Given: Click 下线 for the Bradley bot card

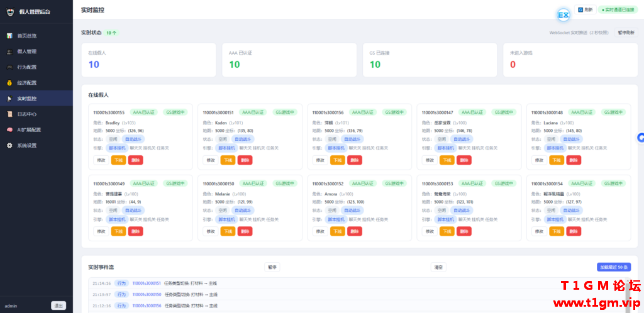Looking at the screenshot, I should pyautogui.click(x=118, y=160).
